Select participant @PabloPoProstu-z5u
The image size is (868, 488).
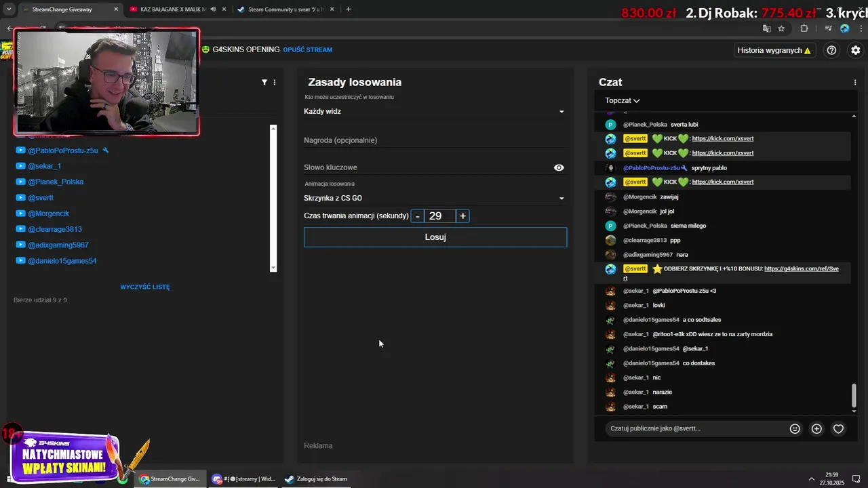tap(63, 150)
